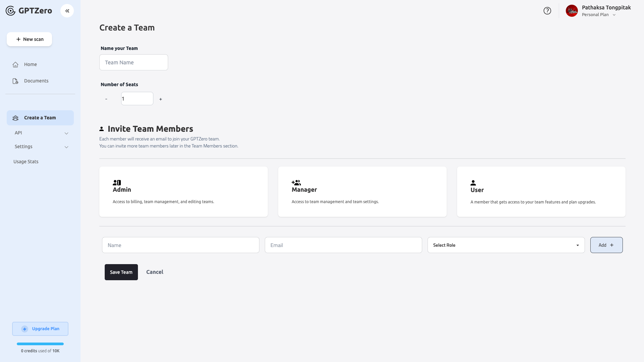The width and height of the screenshot is (644, 362).
Task: Go to Usage Stats page
Action: 26,162
